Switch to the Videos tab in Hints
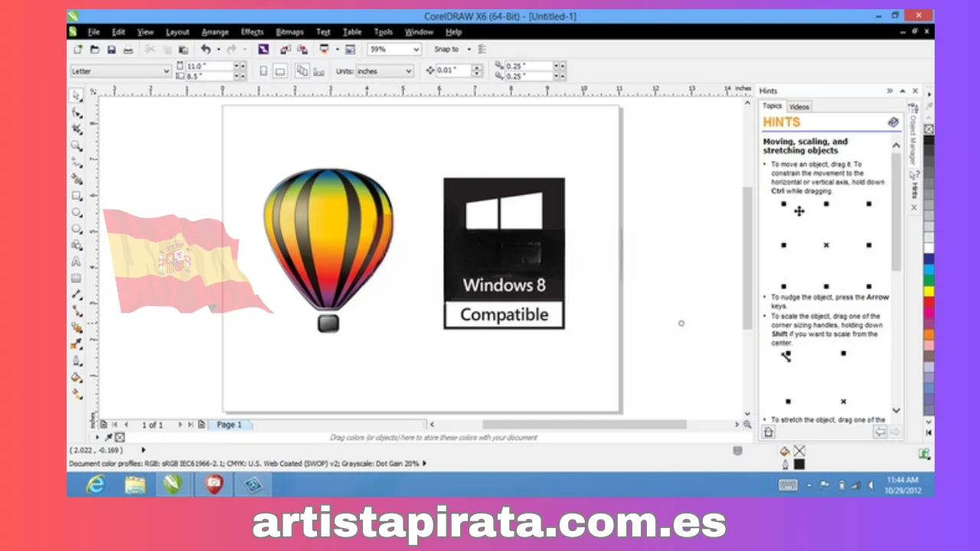Screen dimensions: 980x551 pos(799,106)
